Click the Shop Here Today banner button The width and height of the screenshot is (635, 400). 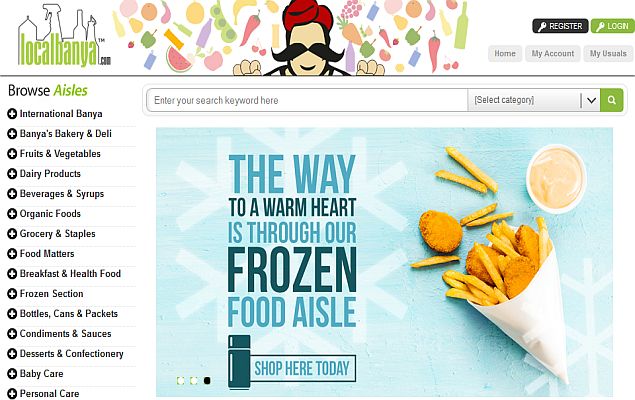pyautogui.click(x=302, y=368)
